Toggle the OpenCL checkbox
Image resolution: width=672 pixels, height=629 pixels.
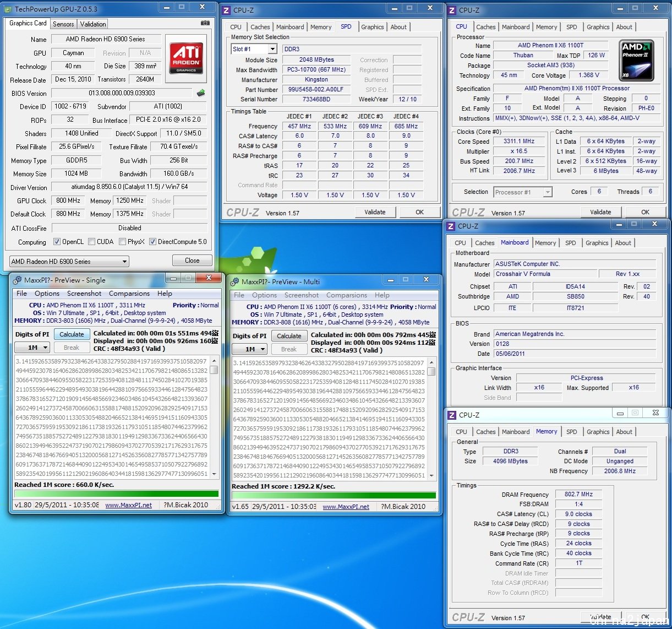tap(57, 242)
